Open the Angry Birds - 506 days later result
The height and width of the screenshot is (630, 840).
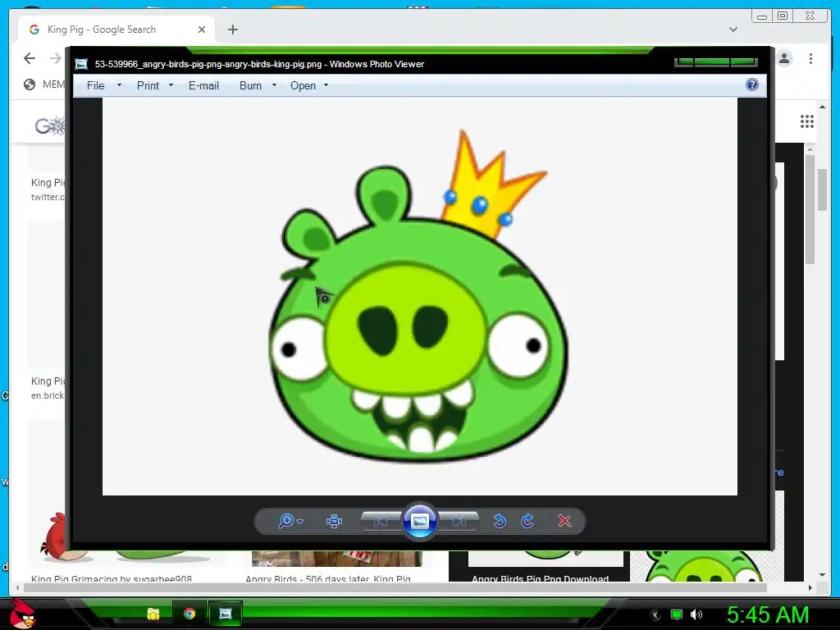(x=328, y=578)
